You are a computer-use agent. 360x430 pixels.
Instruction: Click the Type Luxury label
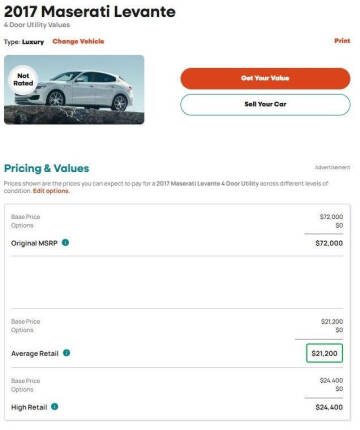pyautogui.click(x=24, y=42)
